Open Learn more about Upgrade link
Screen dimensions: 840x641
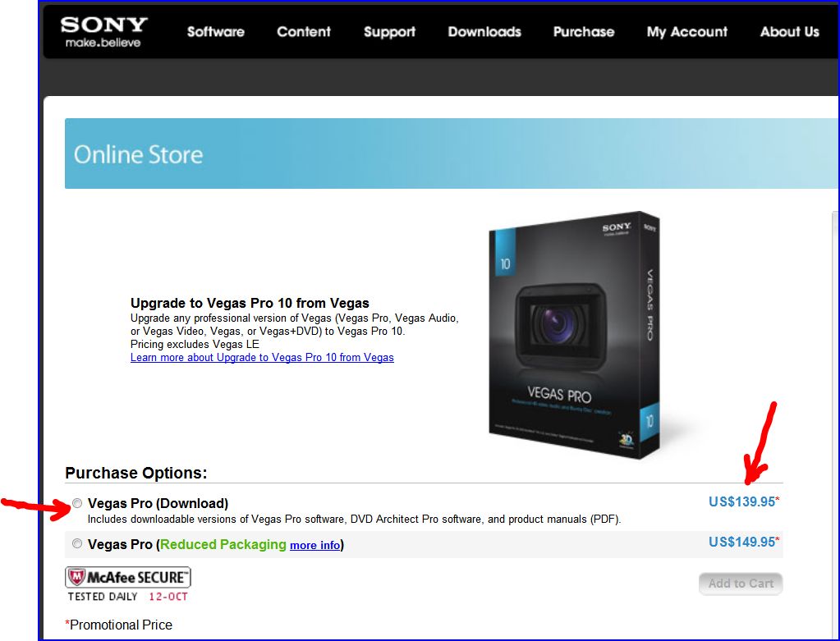pyautogui.click(x=262, y=357)
